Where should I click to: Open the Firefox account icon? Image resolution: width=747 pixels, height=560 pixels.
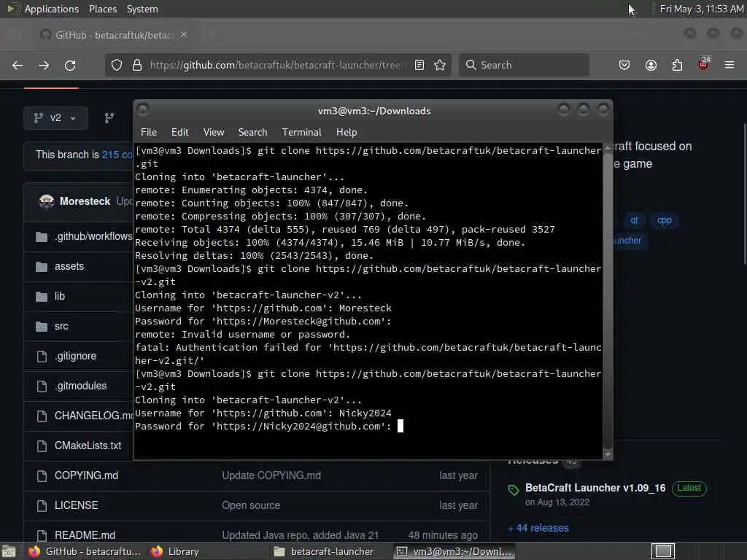[x=651, y=65]
